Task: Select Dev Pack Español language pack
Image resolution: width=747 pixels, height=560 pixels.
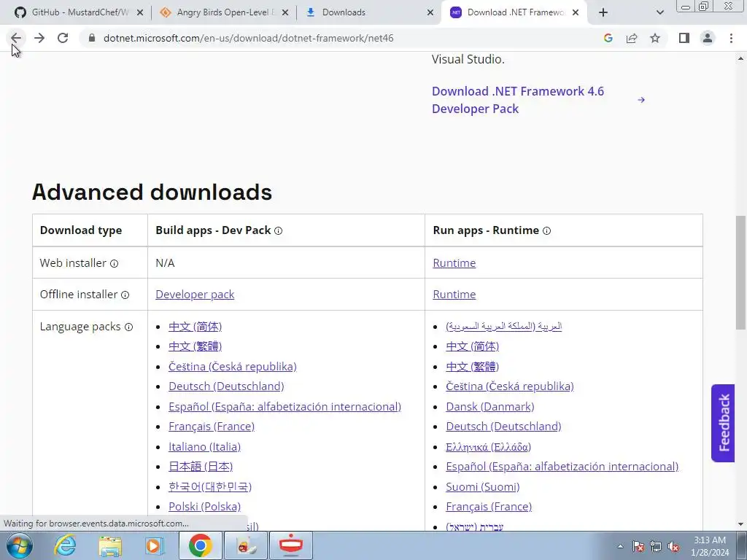Action: click(285, 406)
